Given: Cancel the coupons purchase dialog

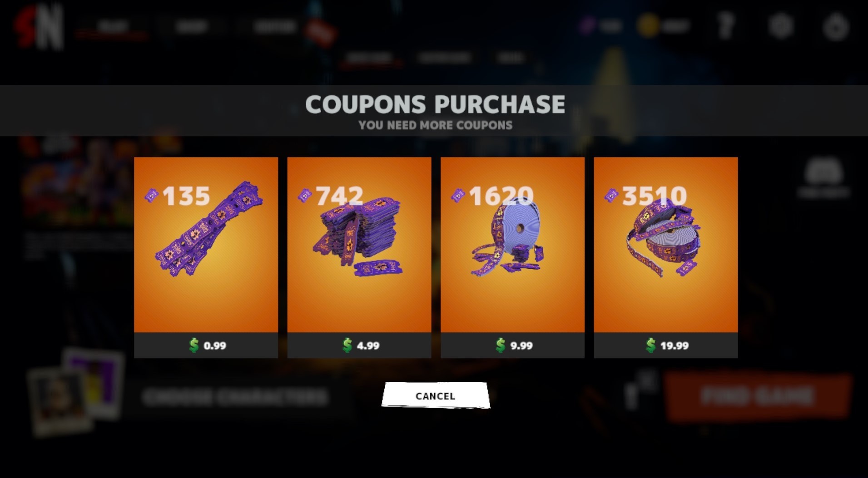Looking at the screenshot, I should 436,395.
